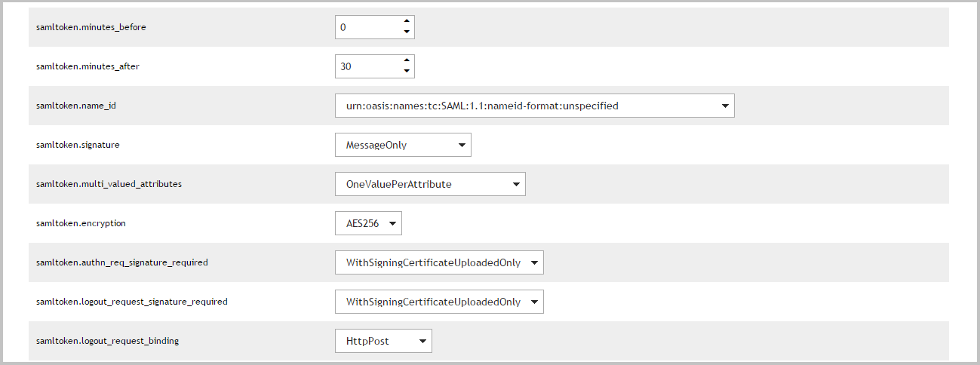Increase samltoken.minutes_after with up arrow
Image resolution: width=980 pixels, height=365 pixels.
407,61
